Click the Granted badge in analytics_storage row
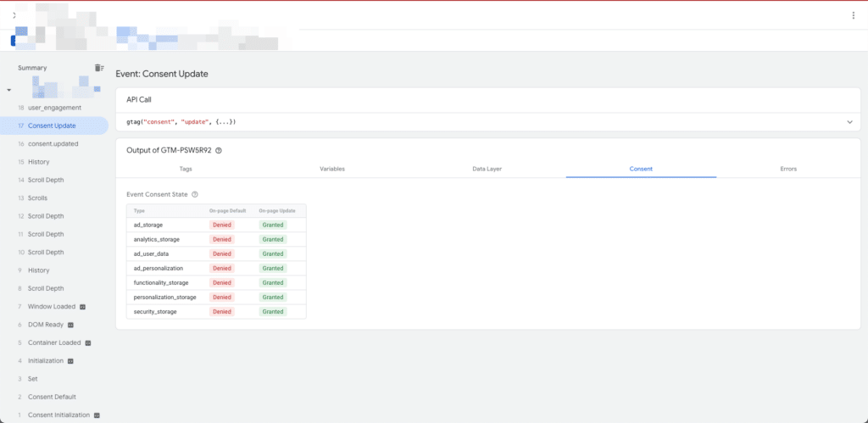The height and width of the screenshot is (423, 868). tap(273, 239)
